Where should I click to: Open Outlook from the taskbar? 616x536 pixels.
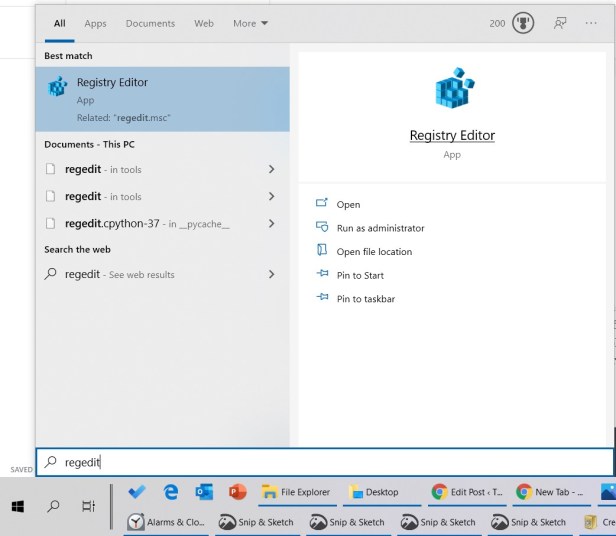(204, 492)
